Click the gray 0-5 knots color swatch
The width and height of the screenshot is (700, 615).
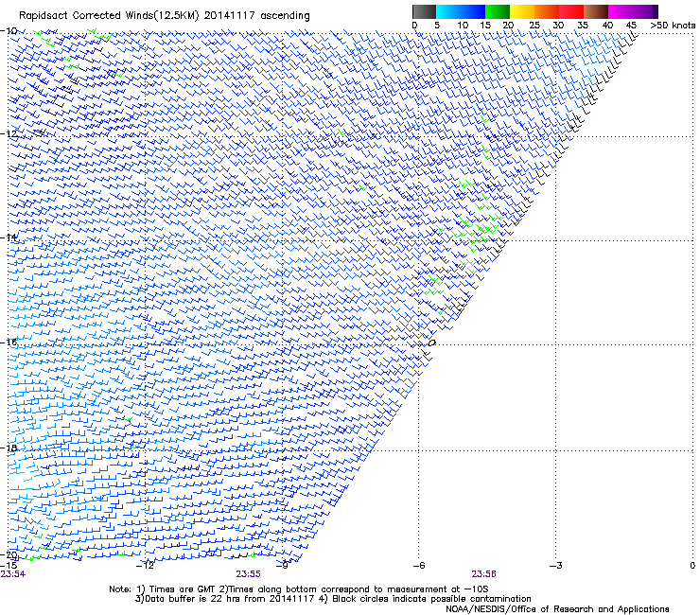[424, 11]
